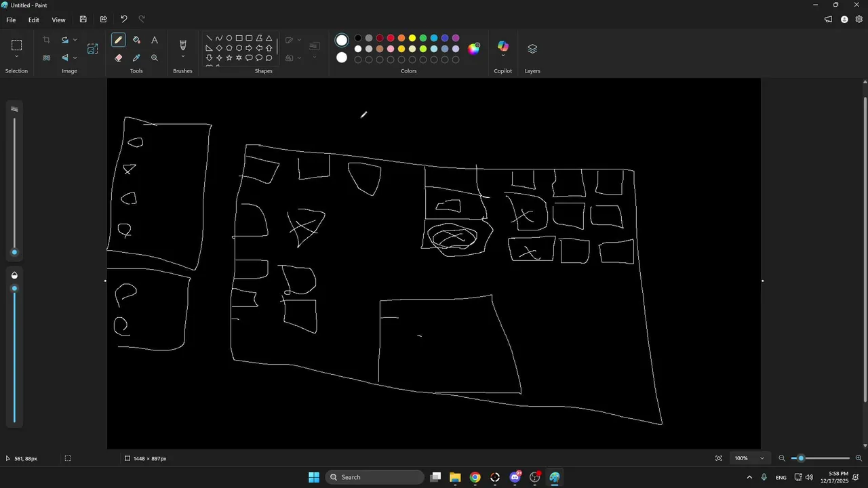Image resolution: width=868 pixels, height=488 pixels.
Task: Choose the Five-point star shape
Action: click(x=229, y=58)
